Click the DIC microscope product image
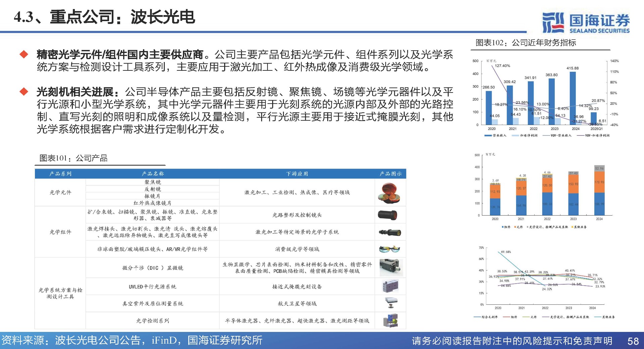Viewport: 644px width, 349px height. 389,268
